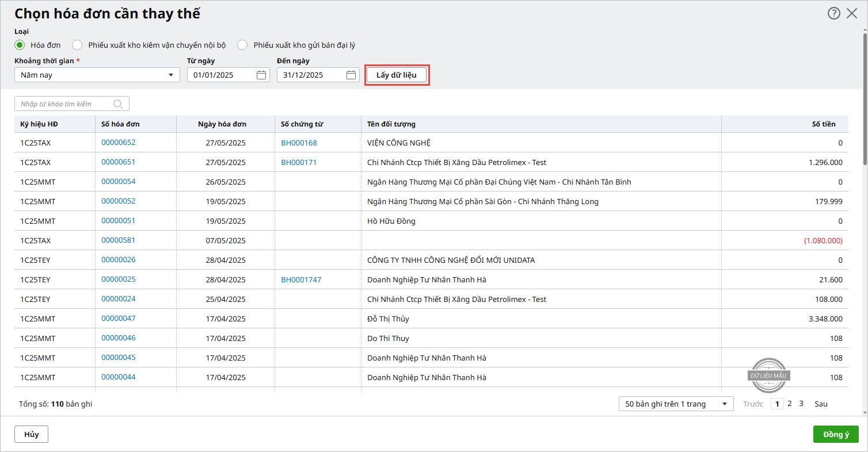The width and height of the screenshot is (868, 452).
Task: Click the amount 3.348.000
Action: (825, 319)
